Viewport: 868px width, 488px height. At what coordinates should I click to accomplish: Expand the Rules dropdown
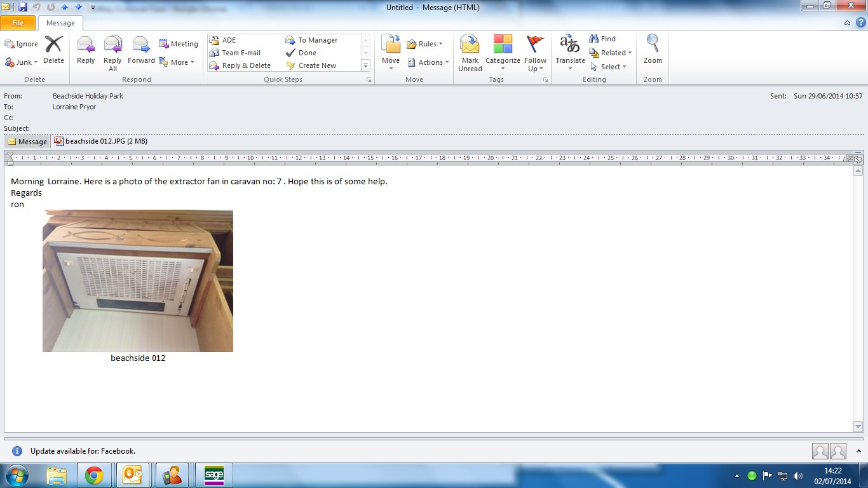(x=425, y=44)
